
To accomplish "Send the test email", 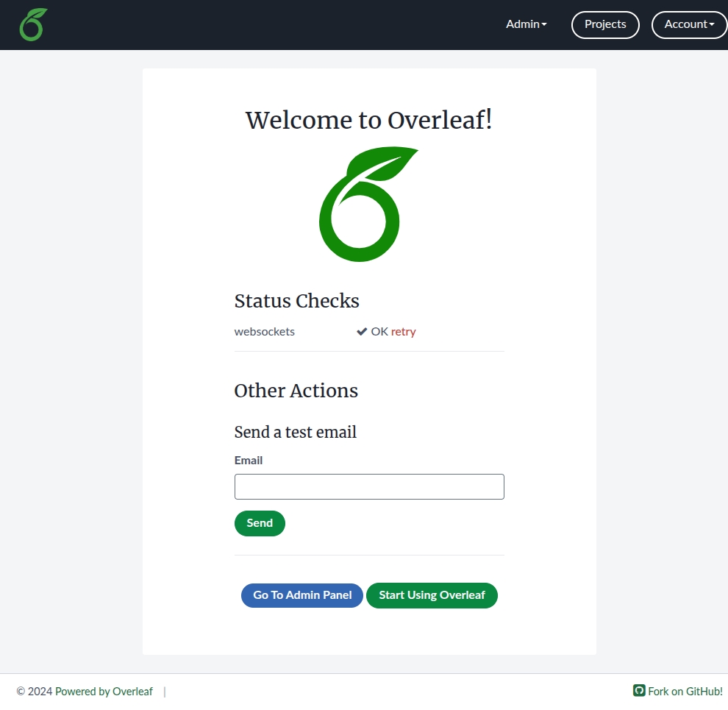I will [260, 523].
